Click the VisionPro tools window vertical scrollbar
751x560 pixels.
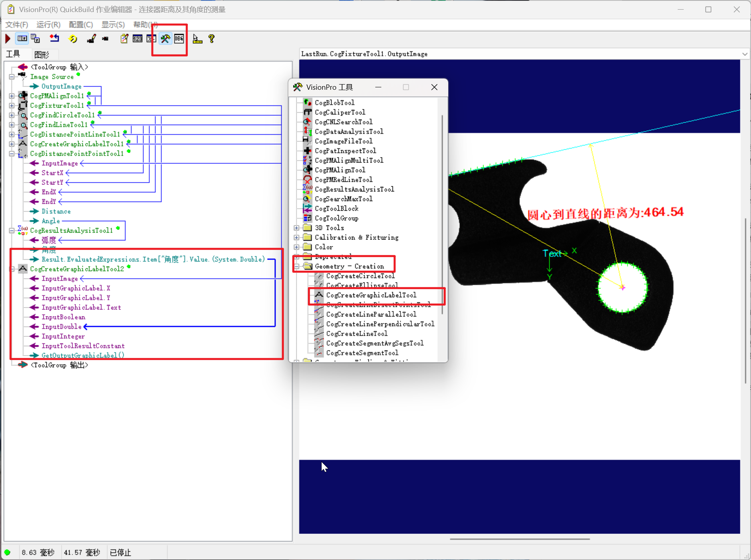coord(442,214)
